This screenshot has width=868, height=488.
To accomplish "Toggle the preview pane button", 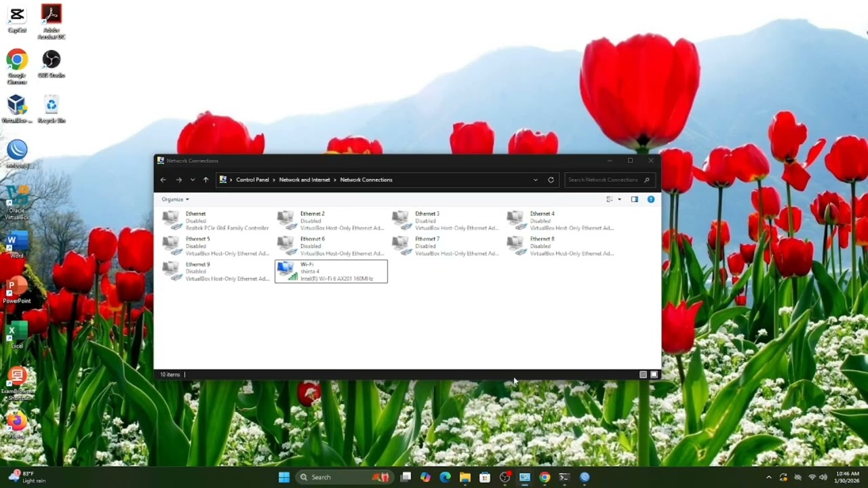I will (x=635, y=199).
